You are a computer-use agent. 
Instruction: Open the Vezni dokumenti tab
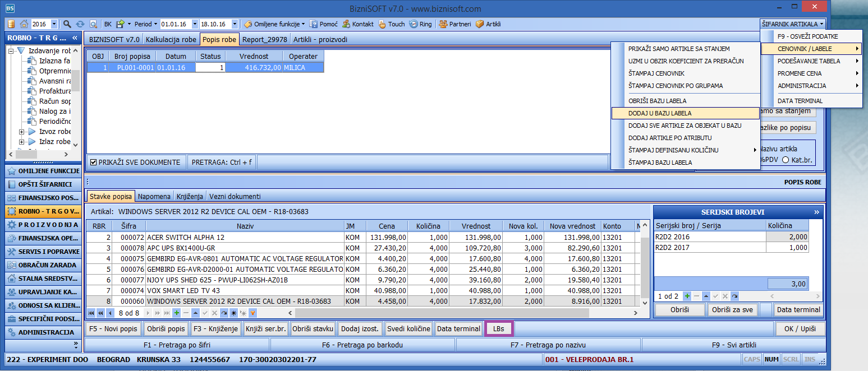234,196
